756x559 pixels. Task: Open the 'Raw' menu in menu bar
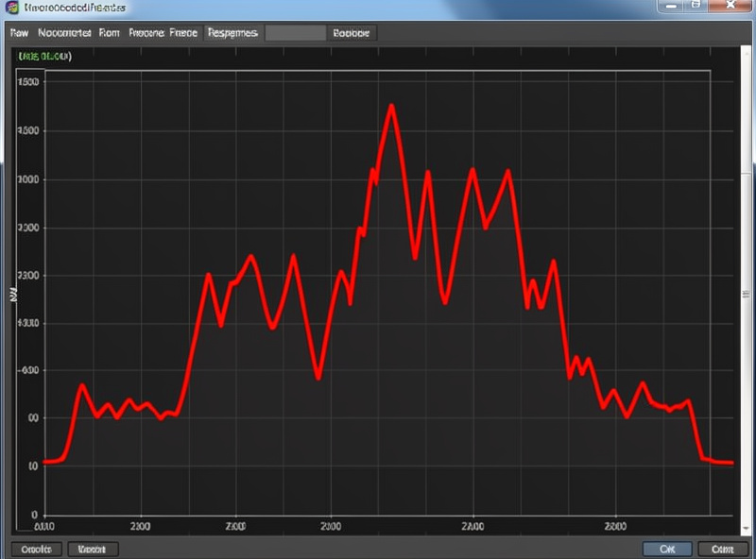19,33
